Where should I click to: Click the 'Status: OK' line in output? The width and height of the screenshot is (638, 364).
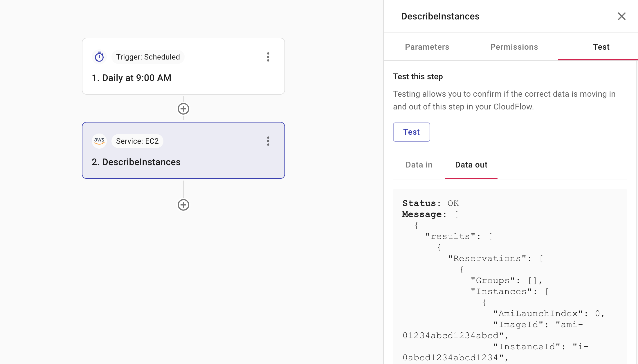[x=430, y=203]
